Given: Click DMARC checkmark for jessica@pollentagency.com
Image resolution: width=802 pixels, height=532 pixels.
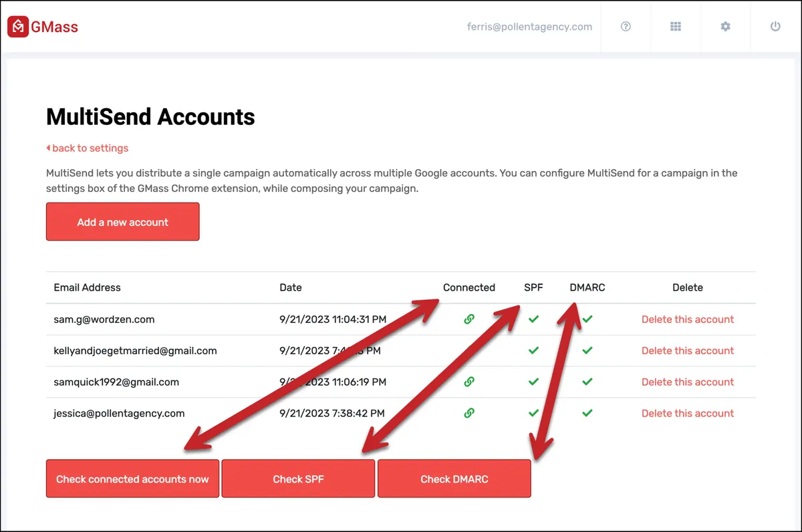Looking at the screenshot, I should coord(587,413).
